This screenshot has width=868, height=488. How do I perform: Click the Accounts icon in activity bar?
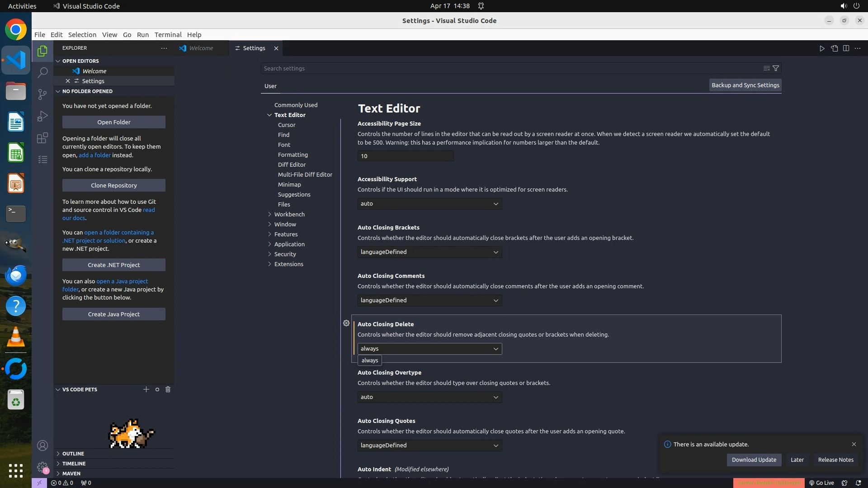(42, 446)
